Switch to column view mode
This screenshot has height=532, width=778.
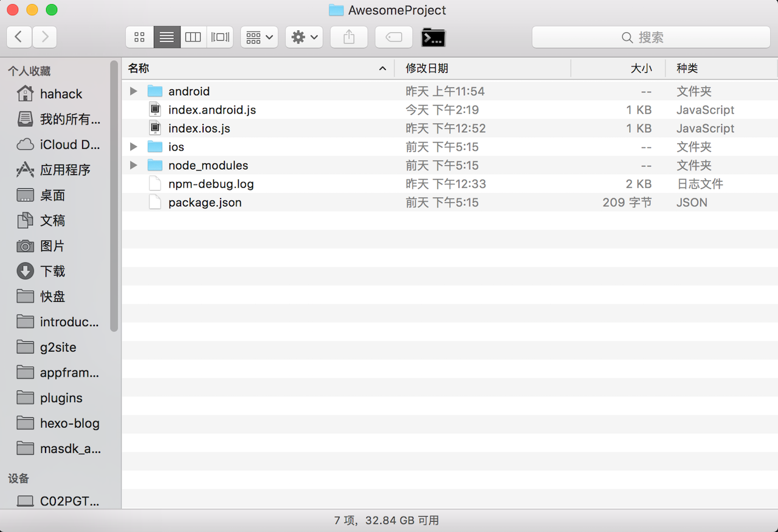point(193,37)
